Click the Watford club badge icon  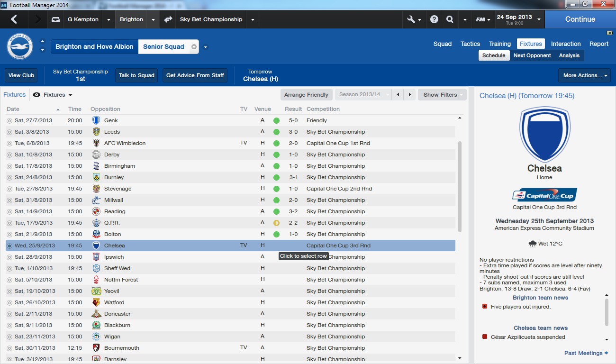pos(96,302)
